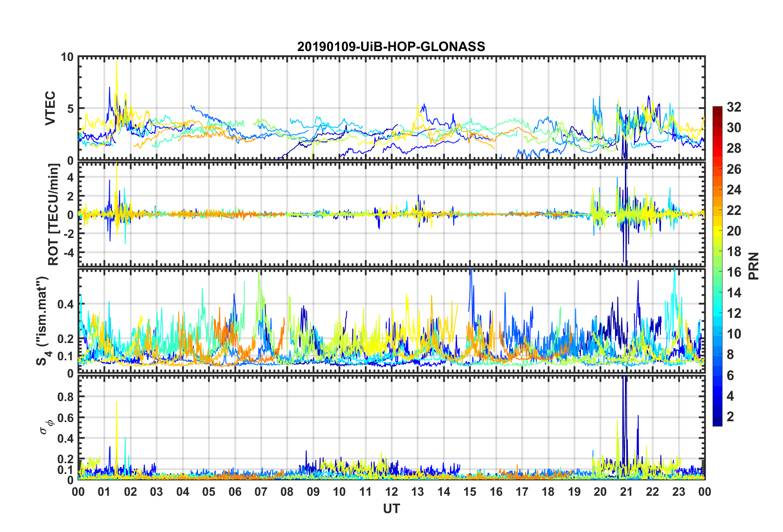Click the plot title 20190109-UiB-HOP-GLONASS
Viewport: 783px width, 532px height.
[x=391, y=47]
